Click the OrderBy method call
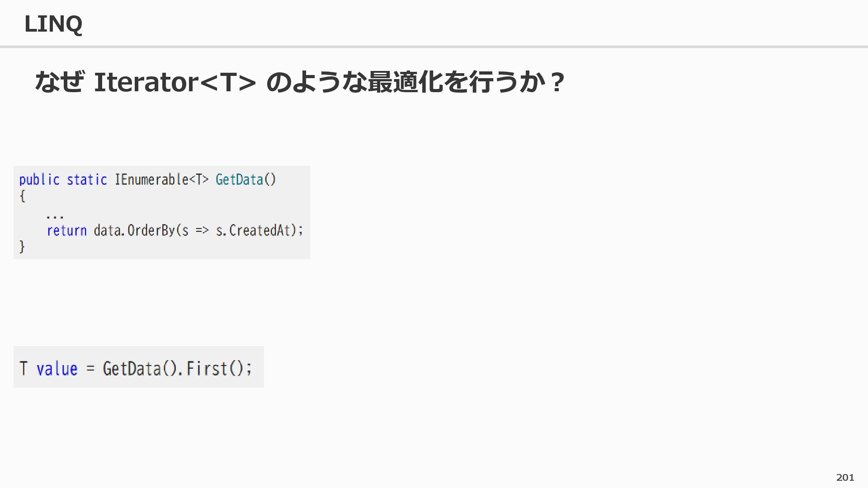 [151, 231]
